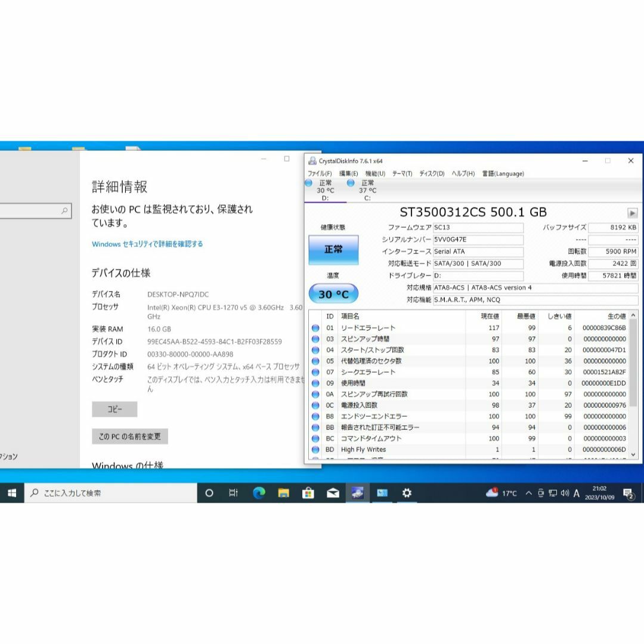Viewport: 644px width, 644px height.
Task: Click the Settings search field magnifier
Action: 64,210
